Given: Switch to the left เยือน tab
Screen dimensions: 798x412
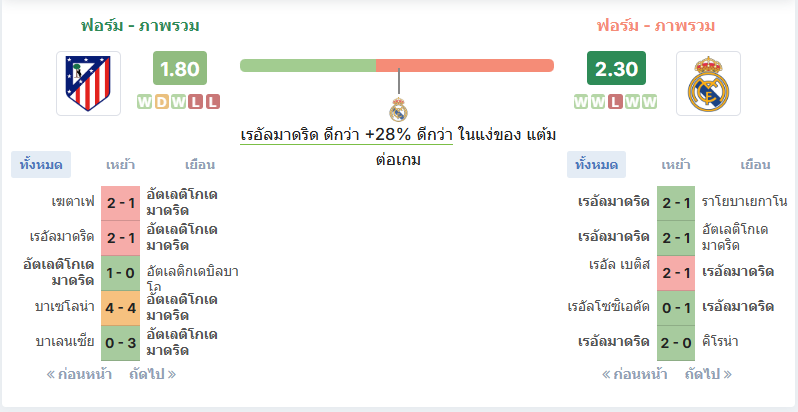Looking at the screenshot, I should coord(200,165).
